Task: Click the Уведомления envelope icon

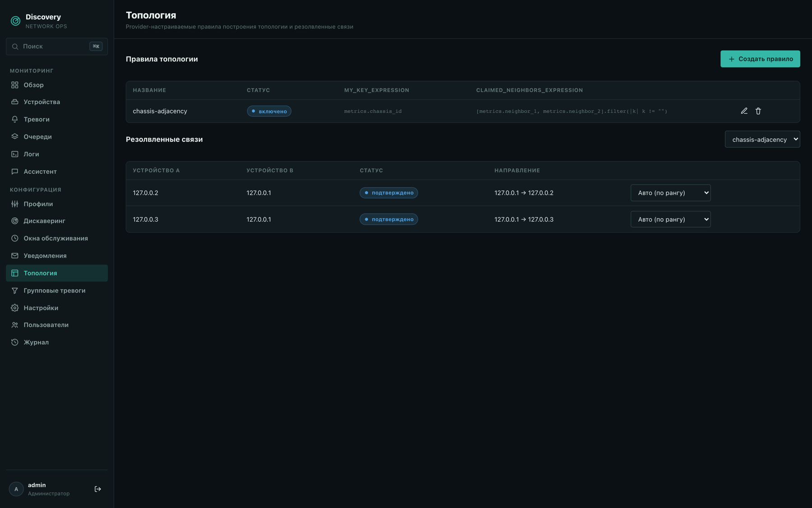Action: pos(15,256)
